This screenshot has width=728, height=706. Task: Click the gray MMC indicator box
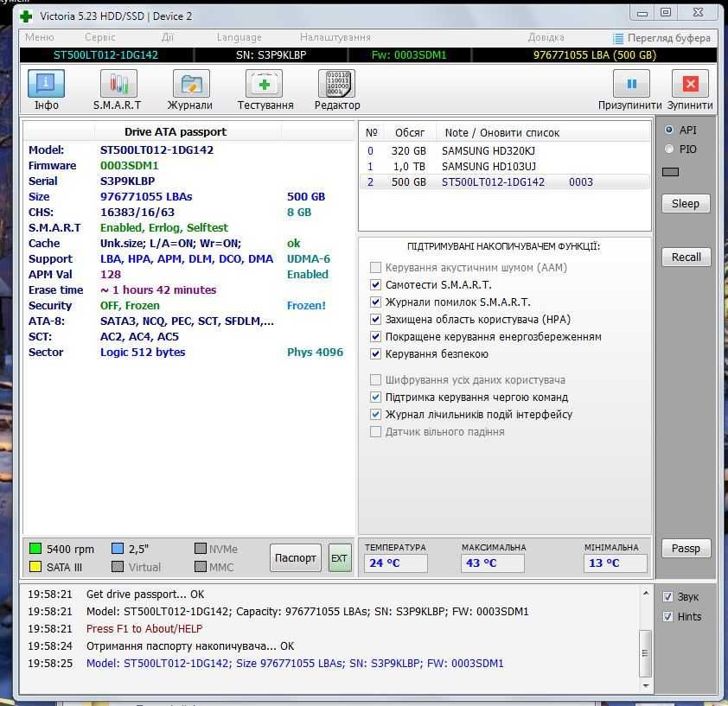click(200, 567)
